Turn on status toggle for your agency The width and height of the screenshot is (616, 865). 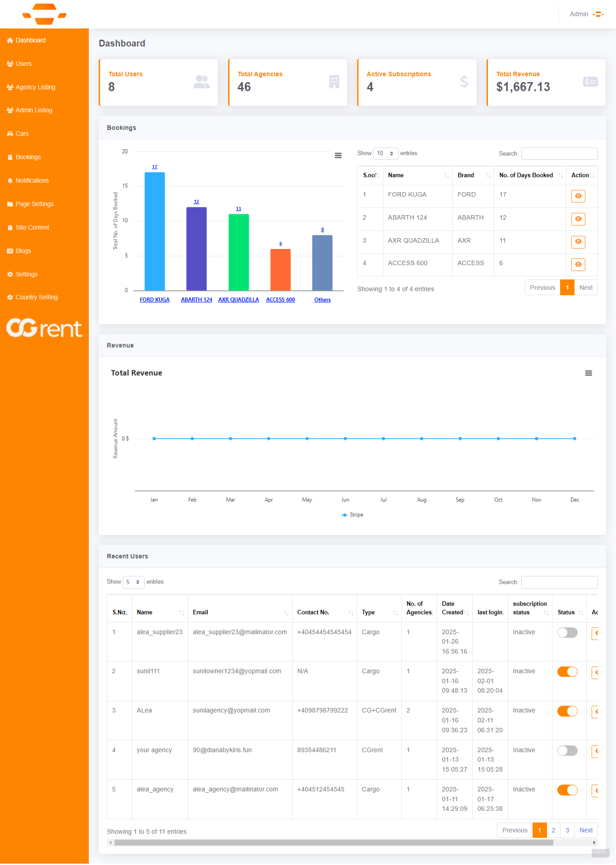tap(567, 751)
